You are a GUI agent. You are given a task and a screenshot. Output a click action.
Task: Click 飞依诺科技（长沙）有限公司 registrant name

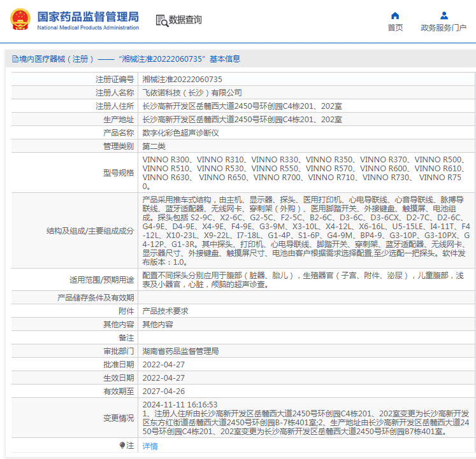pyautogui.click(x=192, y=93)
